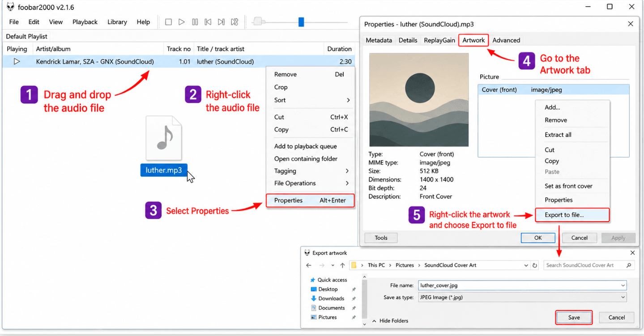Switch to the ReplayGain tab
Screen dimensions: 644x336
pos(439,40)
